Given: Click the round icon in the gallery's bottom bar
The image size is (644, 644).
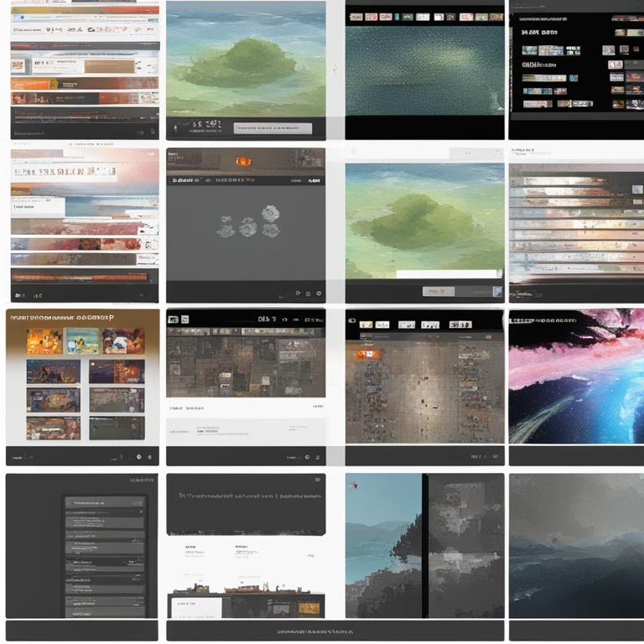Looking at the screenshot, I should (139, 457).
